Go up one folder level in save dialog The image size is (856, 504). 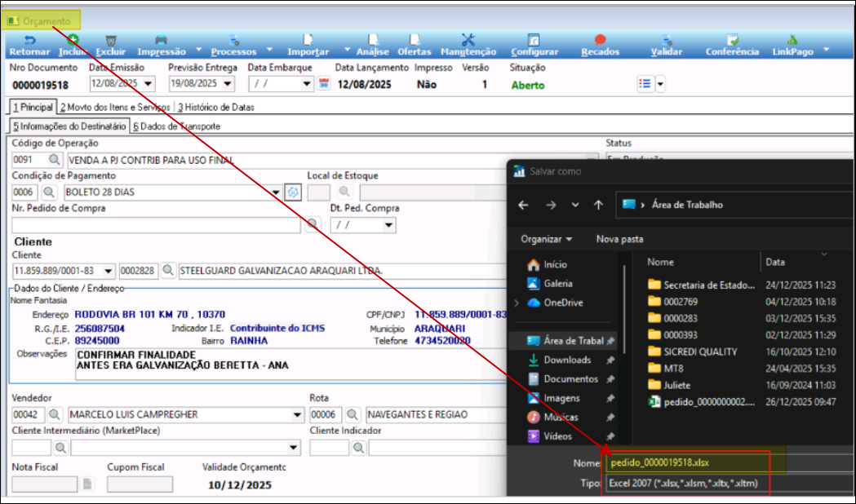click(598, 205)
